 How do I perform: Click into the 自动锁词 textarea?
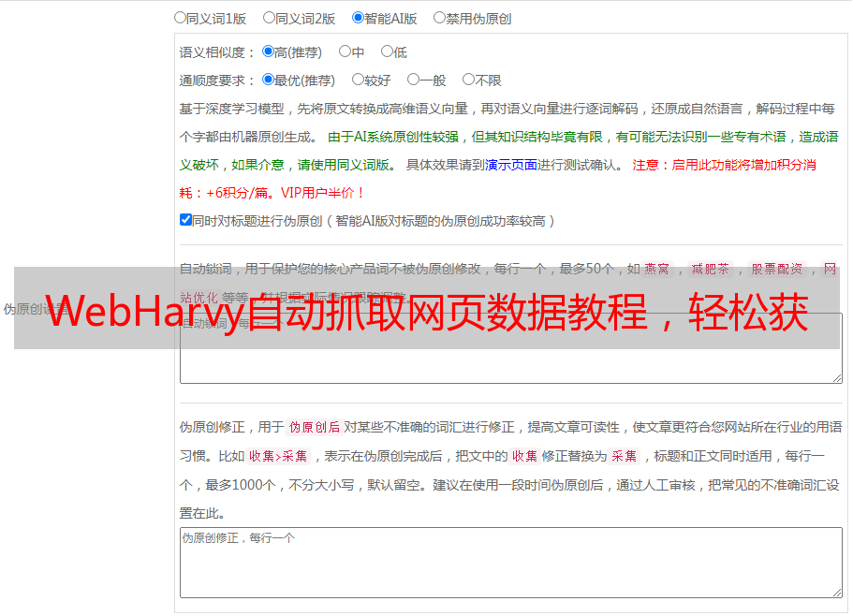coord(511,348)
